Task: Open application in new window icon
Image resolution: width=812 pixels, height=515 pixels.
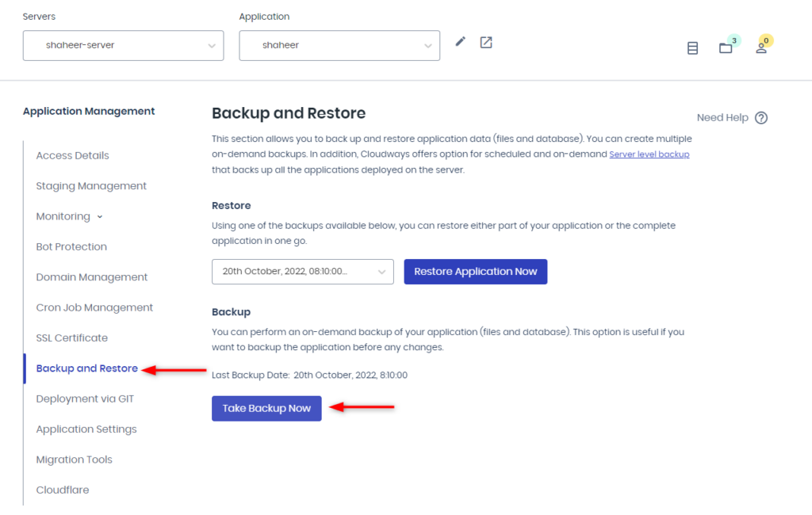Action: (486, 42)
